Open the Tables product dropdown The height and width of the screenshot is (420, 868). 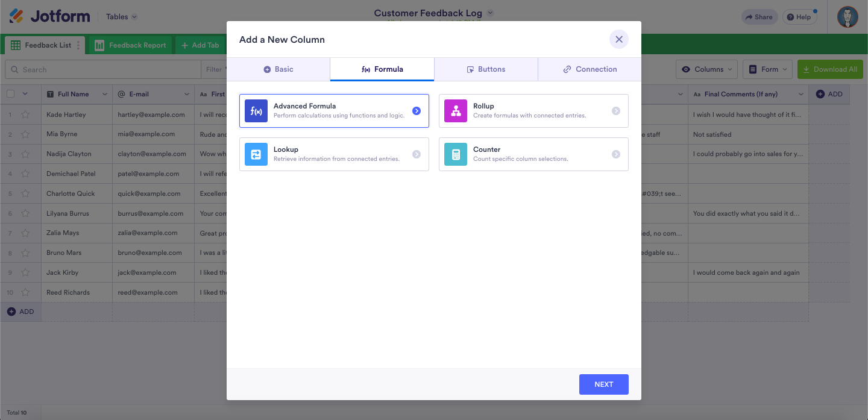(121, 17)
